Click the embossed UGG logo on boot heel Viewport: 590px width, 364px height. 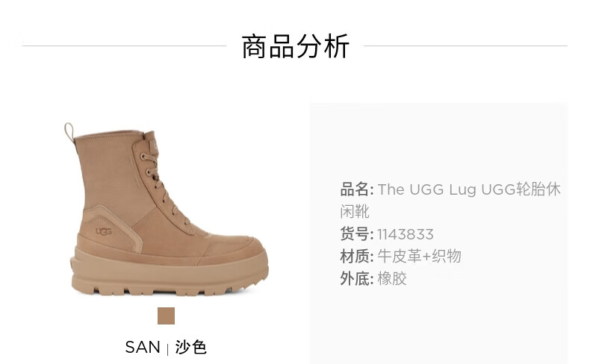tap(104, 231)
